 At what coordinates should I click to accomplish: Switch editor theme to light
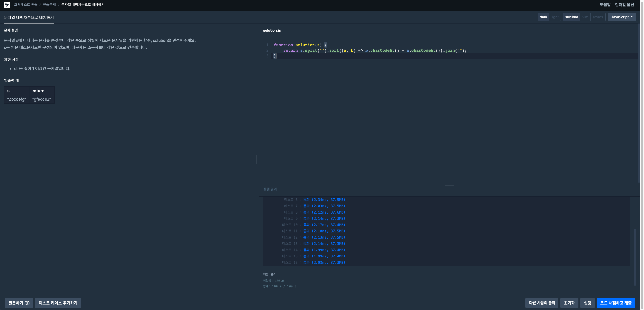tap(555, 17)
